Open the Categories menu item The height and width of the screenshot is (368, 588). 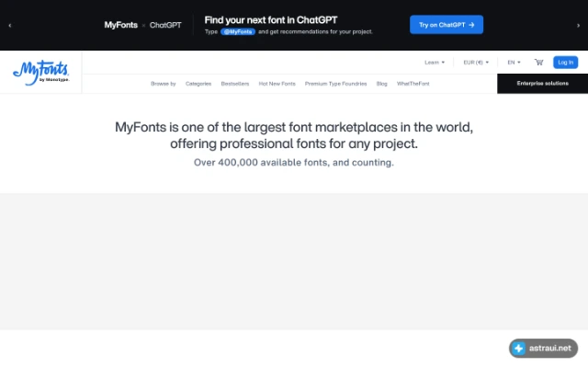198,84
